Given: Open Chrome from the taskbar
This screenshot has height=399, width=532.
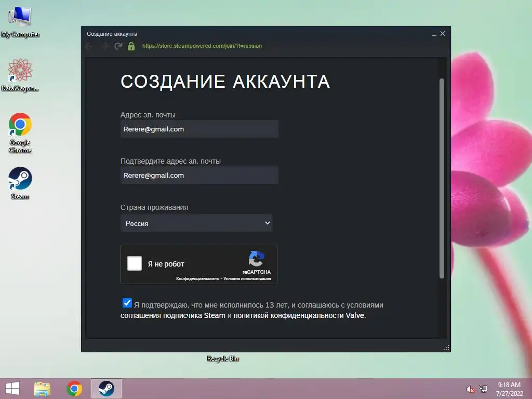Looking at the screenshot, I should 74,389.
